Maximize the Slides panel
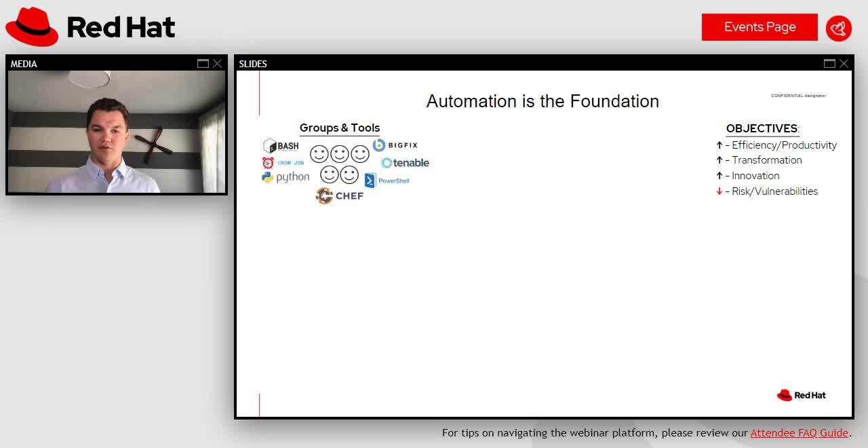The image size is (868, 448). 829,64
